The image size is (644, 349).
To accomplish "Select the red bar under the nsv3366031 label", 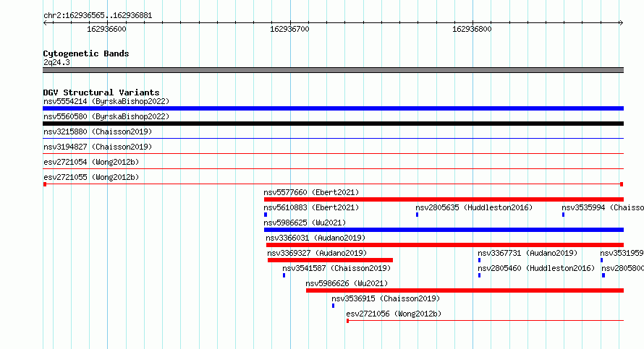I will click(x=445, y=245).
